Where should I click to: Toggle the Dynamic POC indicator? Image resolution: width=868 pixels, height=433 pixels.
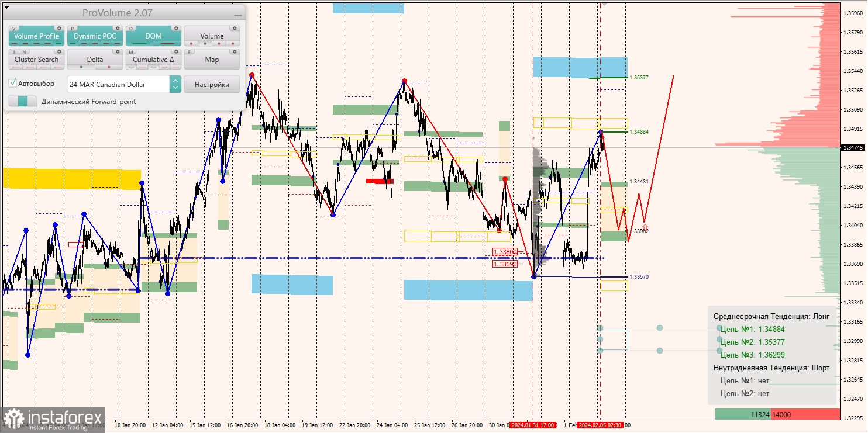[95, 36]
